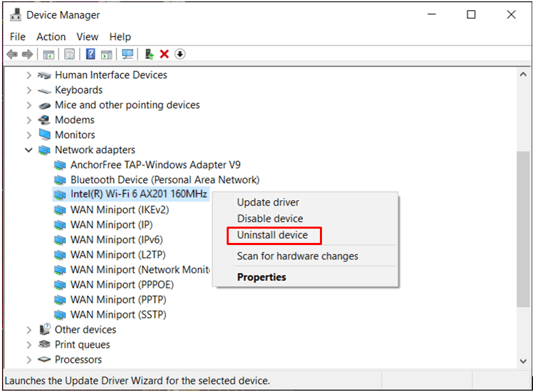Select WAN Miniport (IP)
The width and height of the screenshot is (533, 392).
click(112, 225)
